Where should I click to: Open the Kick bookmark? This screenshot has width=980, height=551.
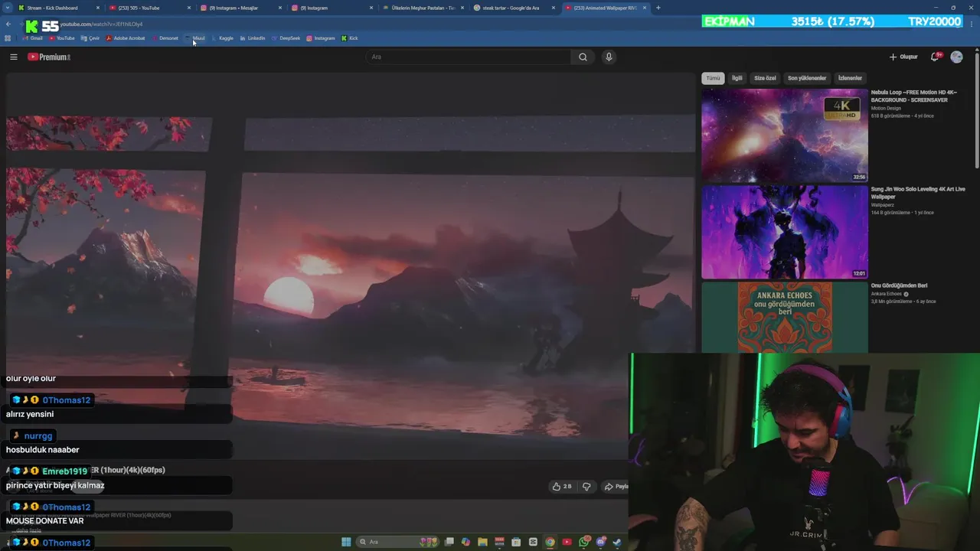(x=350, y=38)
